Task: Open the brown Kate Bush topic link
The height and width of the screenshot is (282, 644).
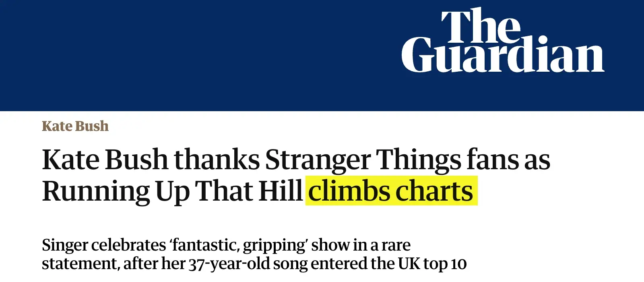Action: coord(75,126)
